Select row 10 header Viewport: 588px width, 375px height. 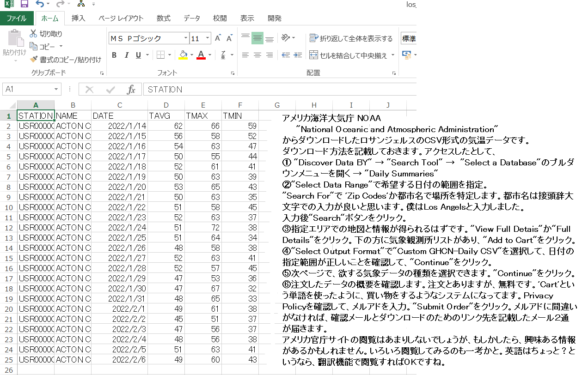pos(8,207)
